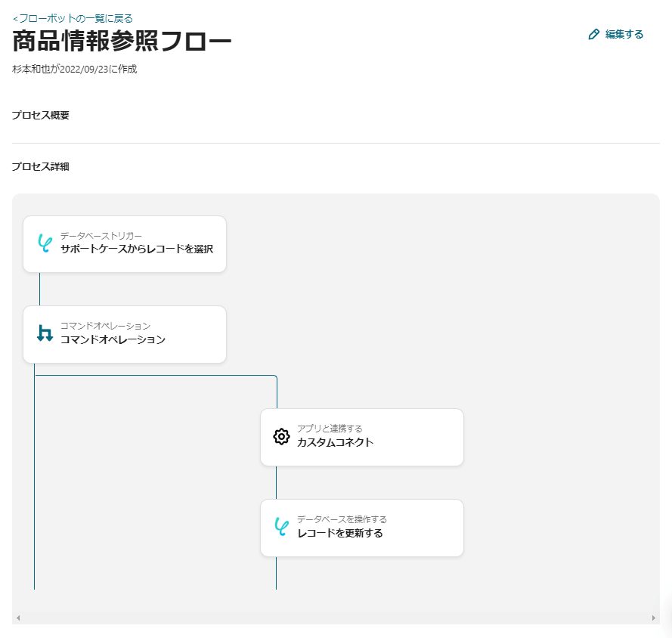Click the データベーストリガー label
672x638 pixels.
(x=101, y=236)
